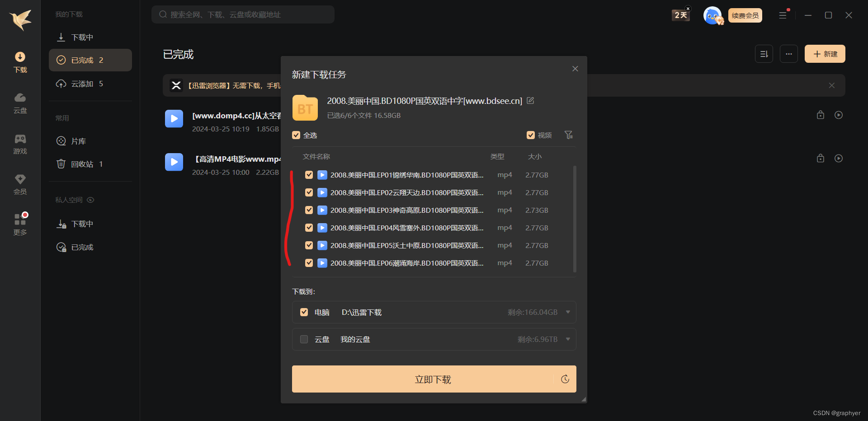Click the file list scrollbar
The height and width of the screenshot is (421, 868).
coord(575,219)
